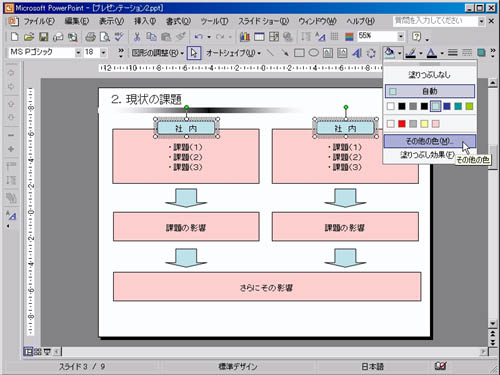Open 塗りつぶし効果 fill effects
Screen dimensions: 500x375
[428, 155]
